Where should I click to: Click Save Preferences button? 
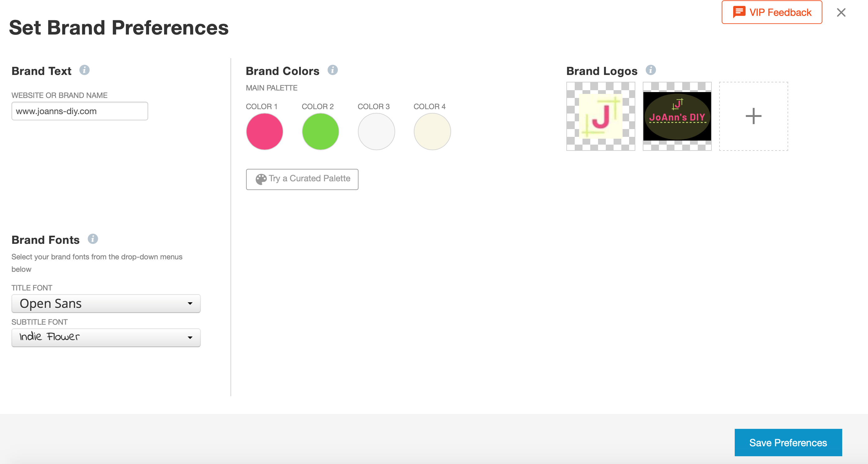pyautogui.click(x=788, y=443)
